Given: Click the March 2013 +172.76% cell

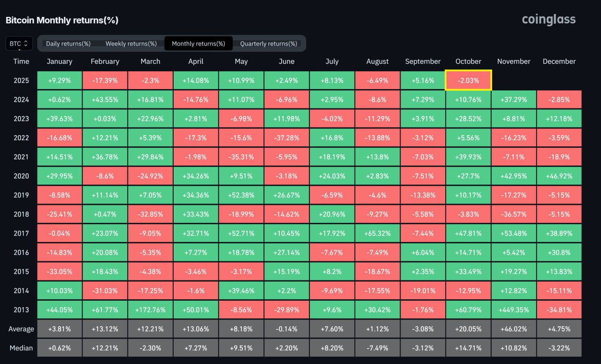Looking at the screenshot, I should 150,310.
